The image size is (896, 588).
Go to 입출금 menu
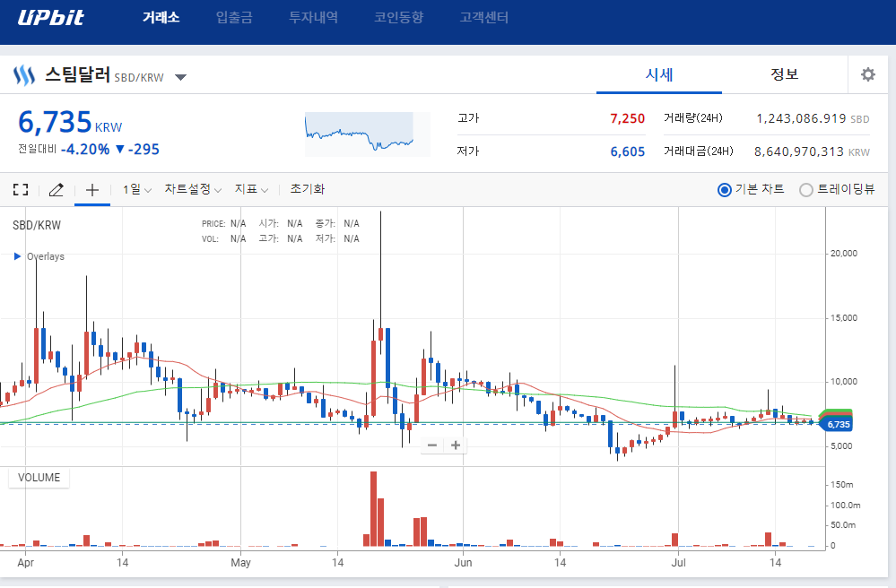[x=234, y=17]
